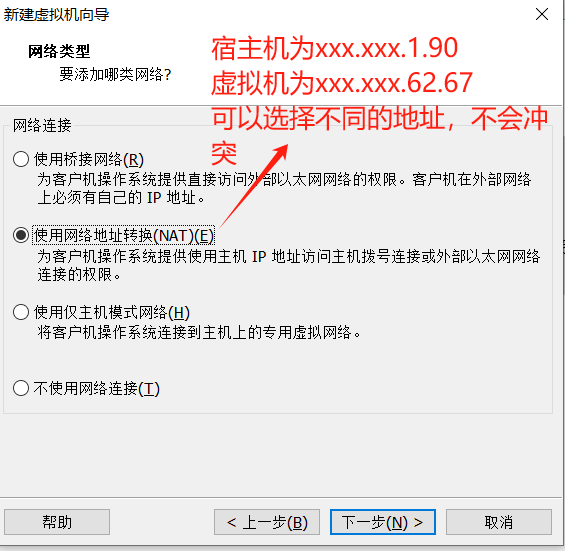This screenshot has height=551, width=565.
Task: Click the 网络连接 group box label
Action: click(42, 125)
